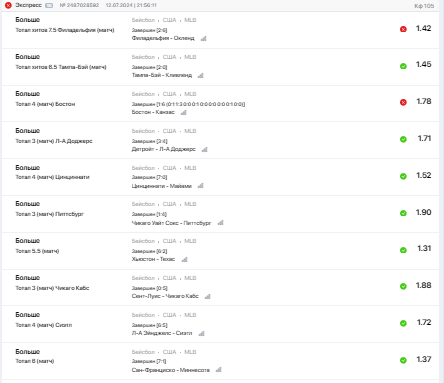Open statistics icon for Сан-Франциско - Миннесота

(x=218, y=370)
